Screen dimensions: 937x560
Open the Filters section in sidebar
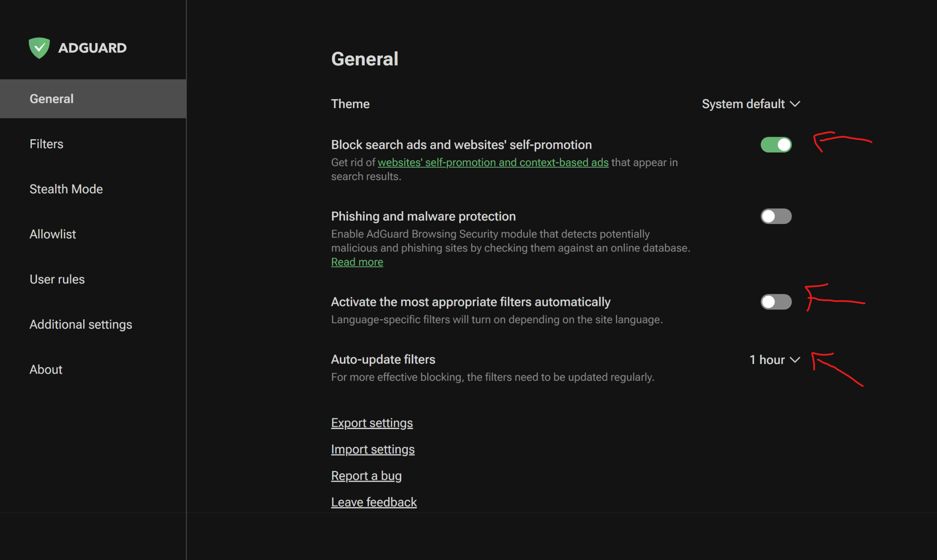[x=47, y=144]
